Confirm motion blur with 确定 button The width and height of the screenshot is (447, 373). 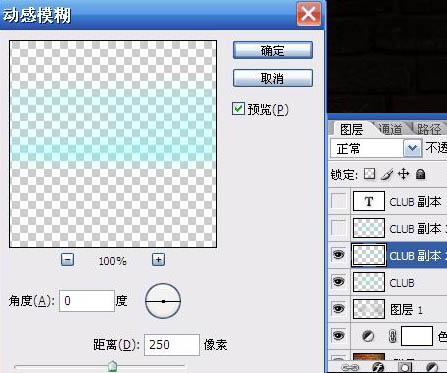(x=273, y=50)
